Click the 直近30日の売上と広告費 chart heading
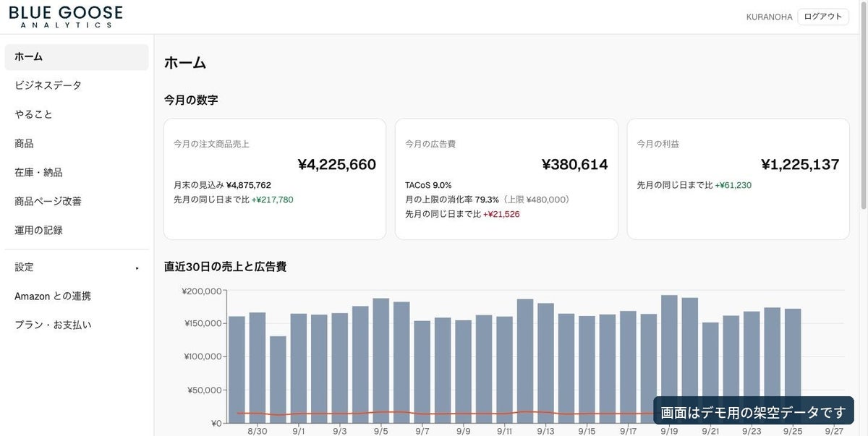 pyautogui.click(x=225, y=267)
